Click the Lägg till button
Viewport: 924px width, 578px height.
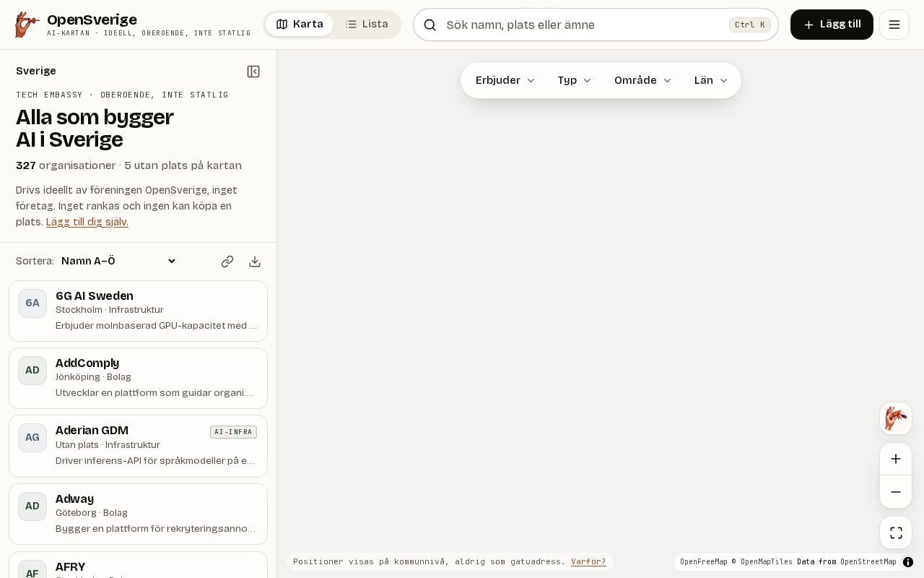(832, 25)
